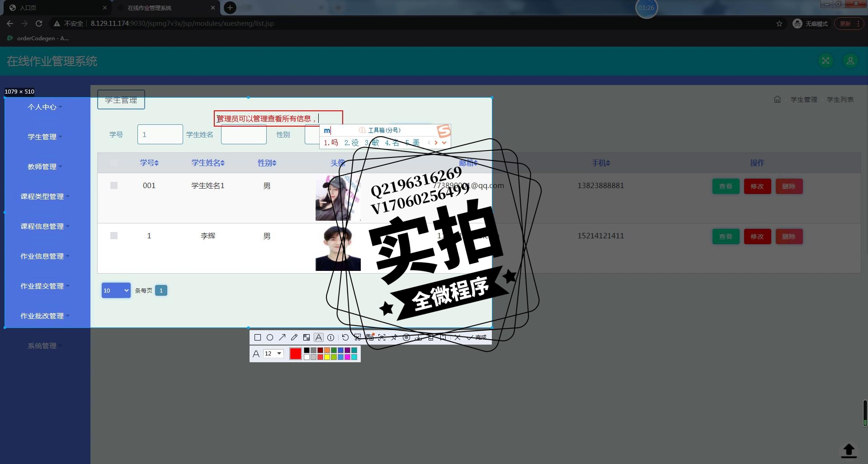Expand the 系统管理 sidebar menu
The width and height of the screenshot is (868, 464).
click(x=45, y=346)
